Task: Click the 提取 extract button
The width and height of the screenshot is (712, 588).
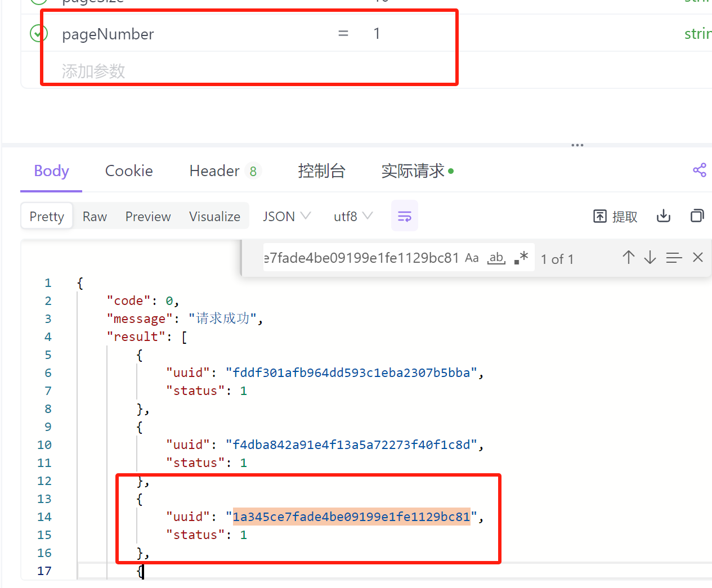Action: (x=616, y=217)
